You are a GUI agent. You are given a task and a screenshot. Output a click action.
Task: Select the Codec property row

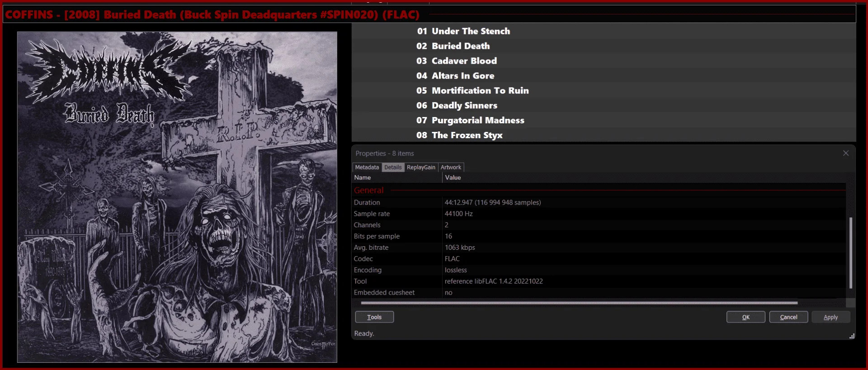(x=599, y=259)
